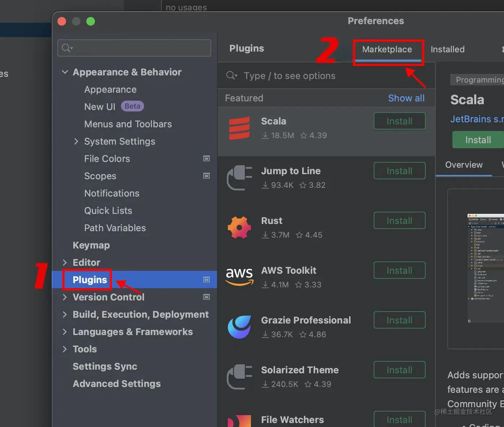Image resolution: width=504 pixels, height=427 pixels.
Task: Click the Solarized Theme plugin name
Action: [x=300, y=370]
